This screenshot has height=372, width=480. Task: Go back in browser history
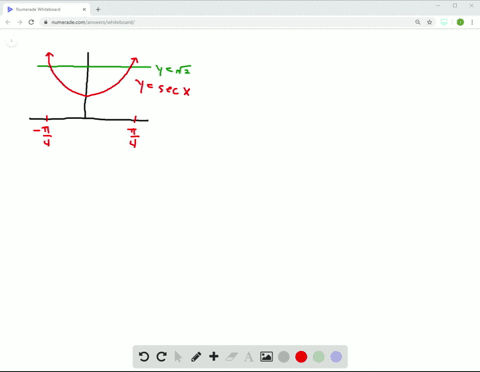[8, 22]
